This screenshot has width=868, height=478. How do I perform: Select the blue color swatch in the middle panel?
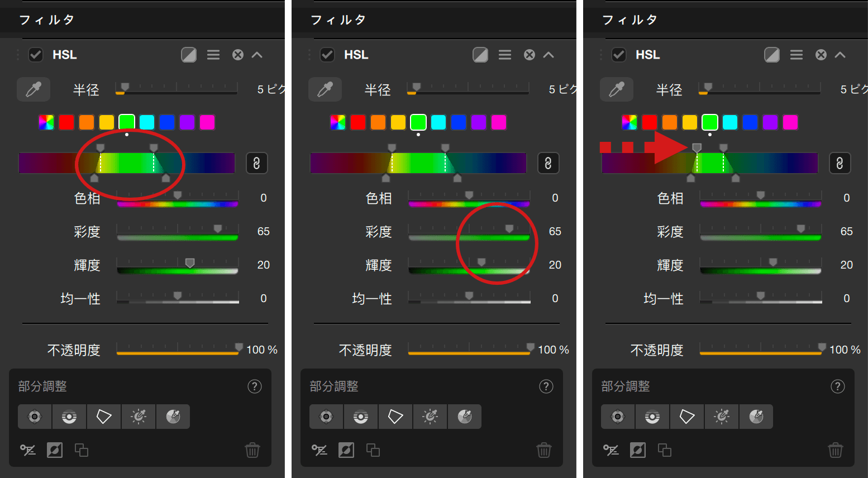click(x=459, y=122)
